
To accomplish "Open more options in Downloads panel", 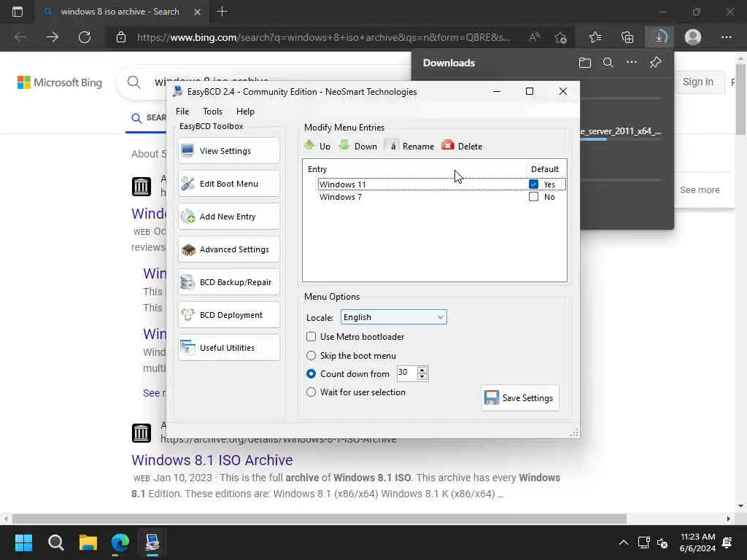I will coord(632,63).
